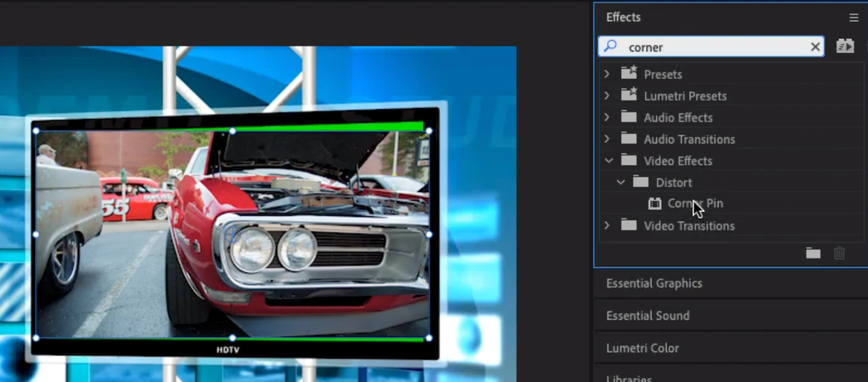This screenshot has width=868, height=382.
Task: Grab the top-center clip transform handle
Action: pyautogui.click(x=232, y=131)
